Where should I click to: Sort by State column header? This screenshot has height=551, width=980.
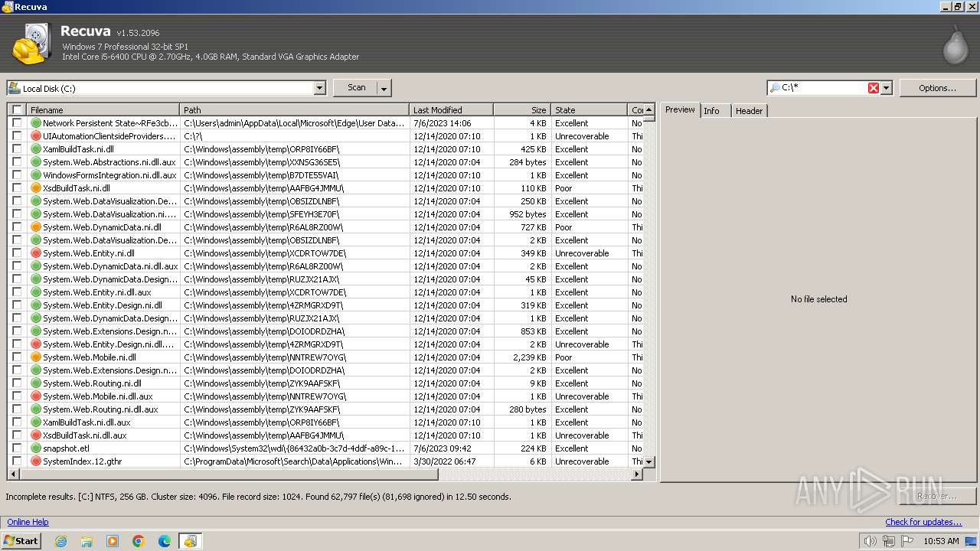(x=590, y=110)
